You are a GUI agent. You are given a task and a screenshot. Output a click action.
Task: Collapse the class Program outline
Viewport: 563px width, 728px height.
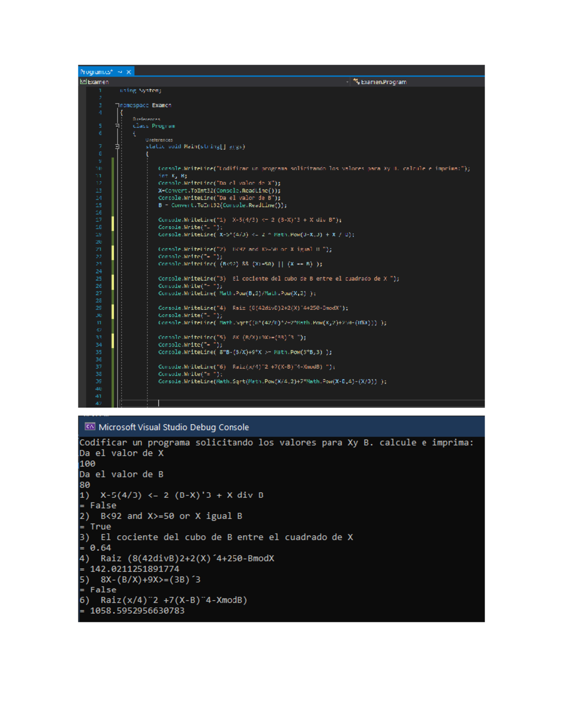pyautogui.click(x=117, y=126)
